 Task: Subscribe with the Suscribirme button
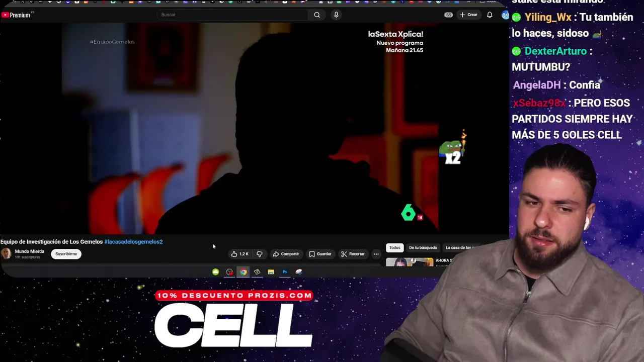(x=66, y=254)
